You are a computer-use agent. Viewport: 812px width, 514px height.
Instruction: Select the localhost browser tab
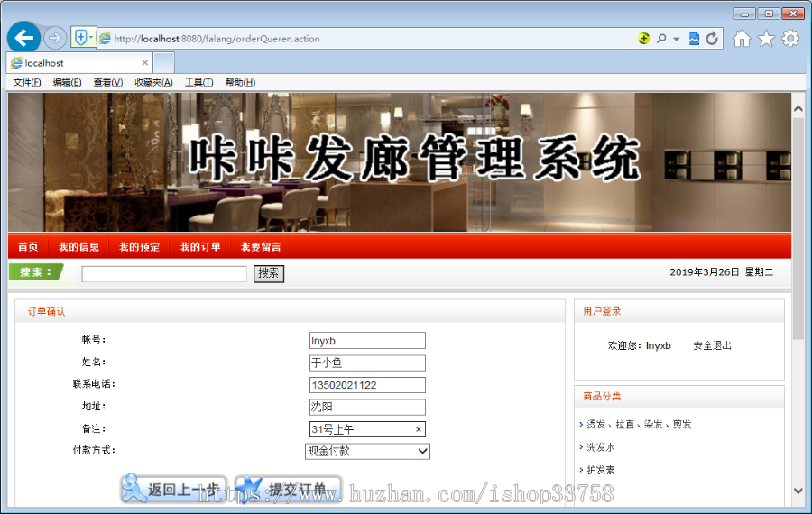click(x=79, y=62)
